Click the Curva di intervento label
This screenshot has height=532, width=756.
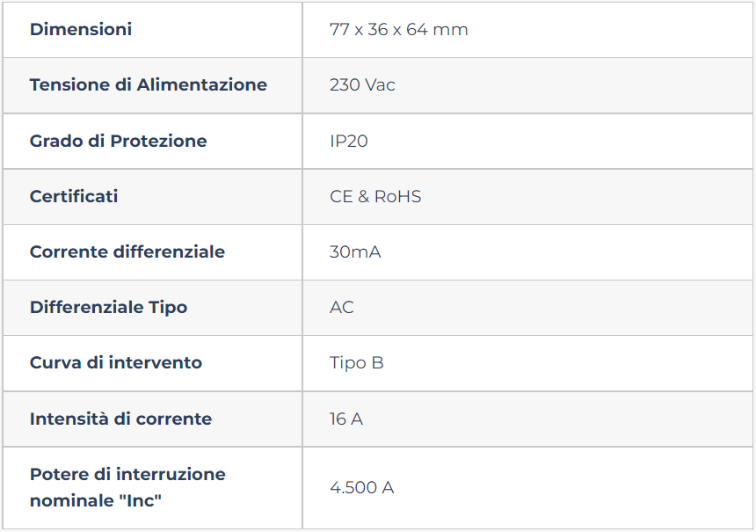pos(116,362)
